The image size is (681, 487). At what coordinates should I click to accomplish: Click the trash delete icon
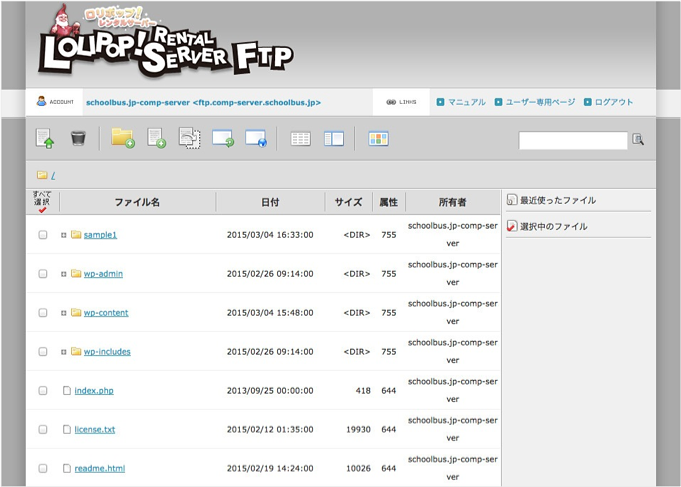pos(78,139)
